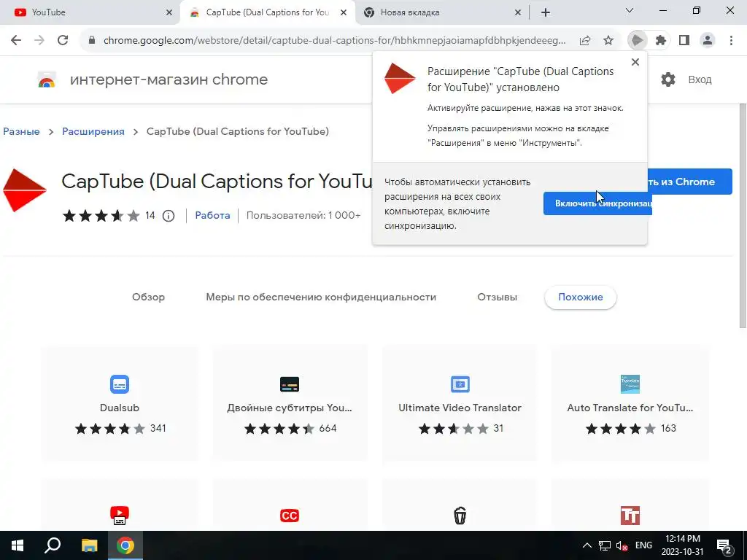Image resolution: width=747 pixels, height=560 pixels.
Task: Click the muted volume tray icon
Action: coord(622,545)
